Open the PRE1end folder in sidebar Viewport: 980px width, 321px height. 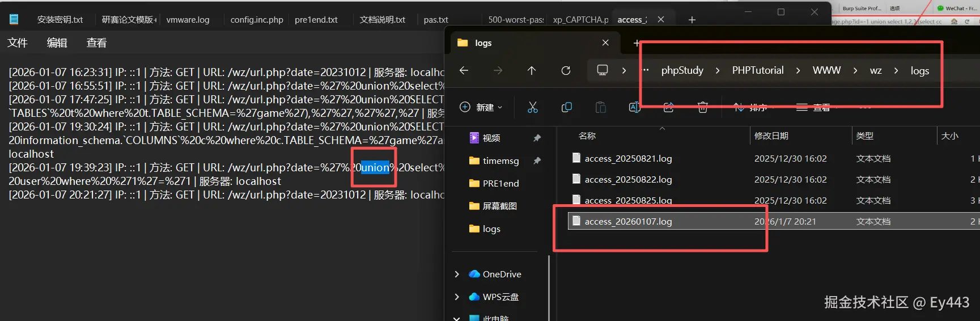[500, 183]
